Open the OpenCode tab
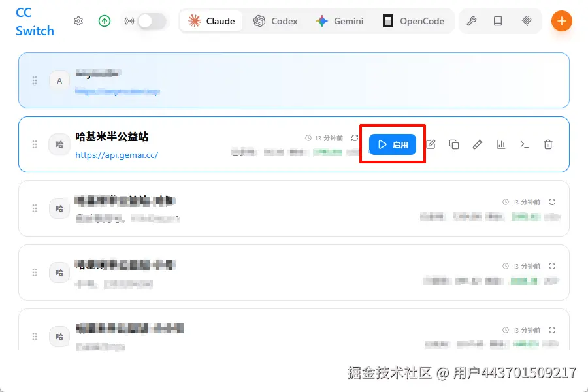Image resolution: width=588 pixels, height=392 pixels. pyautogui.click(x=414, y=21)
